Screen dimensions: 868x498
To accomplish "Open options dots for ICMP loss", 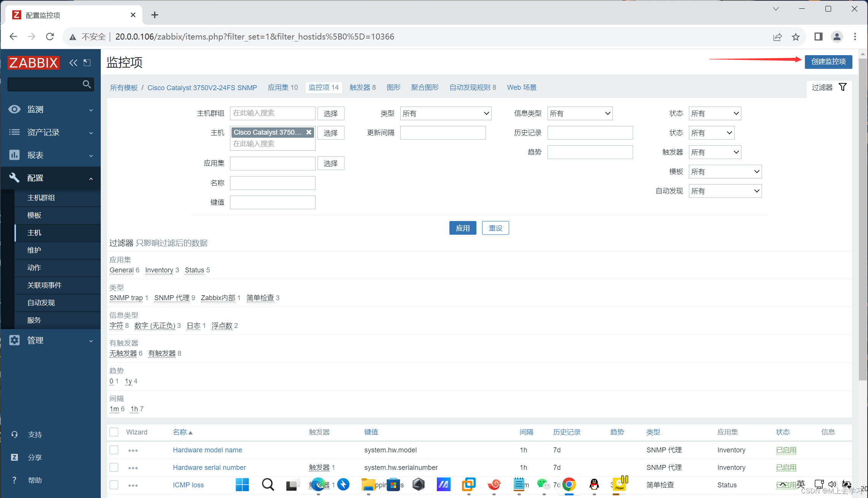I will pyautogui.click(x=133, y=485).
